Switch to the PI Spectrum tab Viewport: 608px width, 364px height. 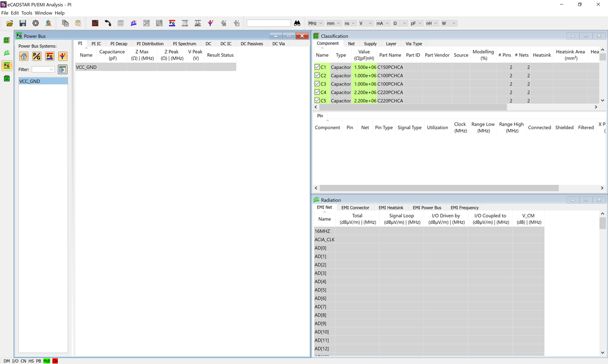point(184,44)
